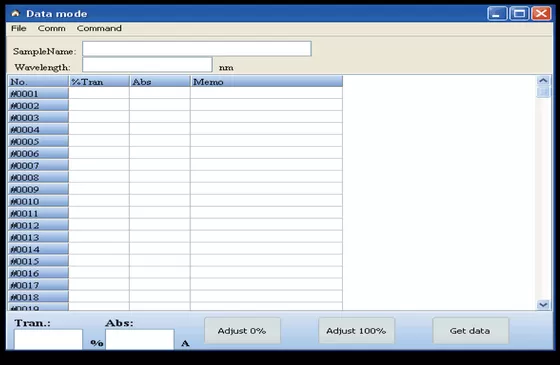This screenshot has width=560, height=365.
Task: Click the Adjust 100% button
Action: click(356, 331)
